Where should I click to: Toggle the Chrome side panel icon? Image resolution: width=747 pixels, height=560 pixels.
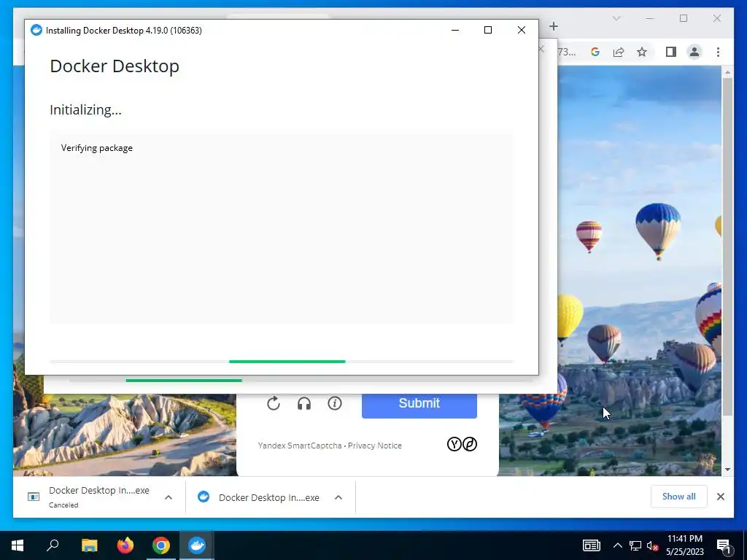(x=671, y=52)
